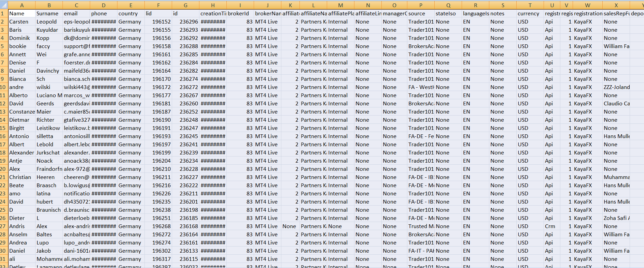Select column A by its header
The height and width of the screenshot is (268, 644).
tap(22, 5)
